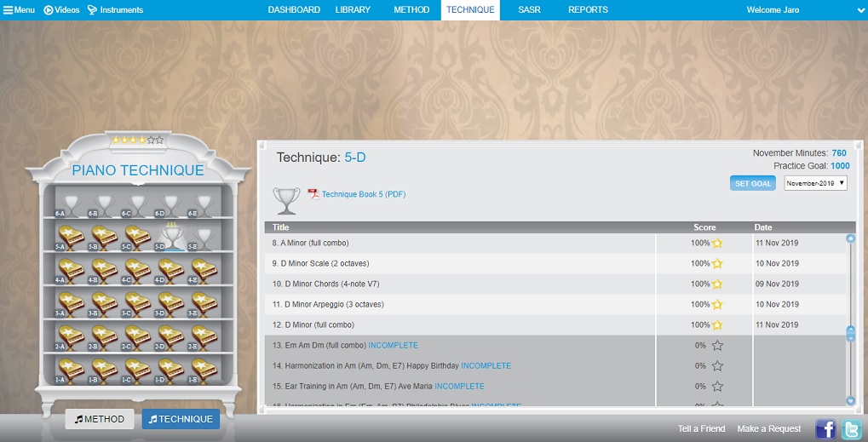Open the Videos menu
This screenshot has height=442, width=868.
61,10
